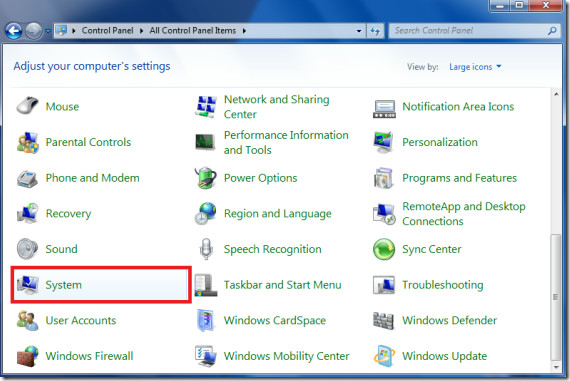Screen dimensions: 570x381
Task: Open the Large icons view dropdown
Action: click(475, 67)
